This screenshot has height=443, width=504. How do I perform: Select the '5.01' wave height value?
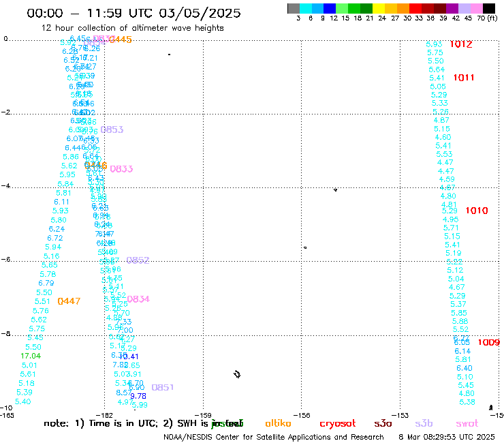[29, 365]
